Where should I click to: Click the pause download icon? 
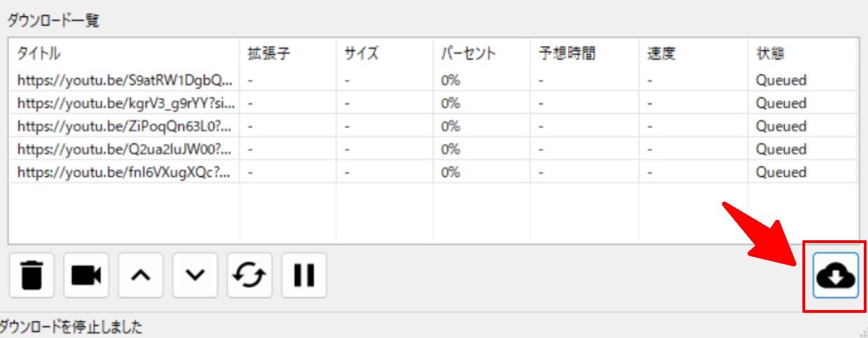[304, 276]
